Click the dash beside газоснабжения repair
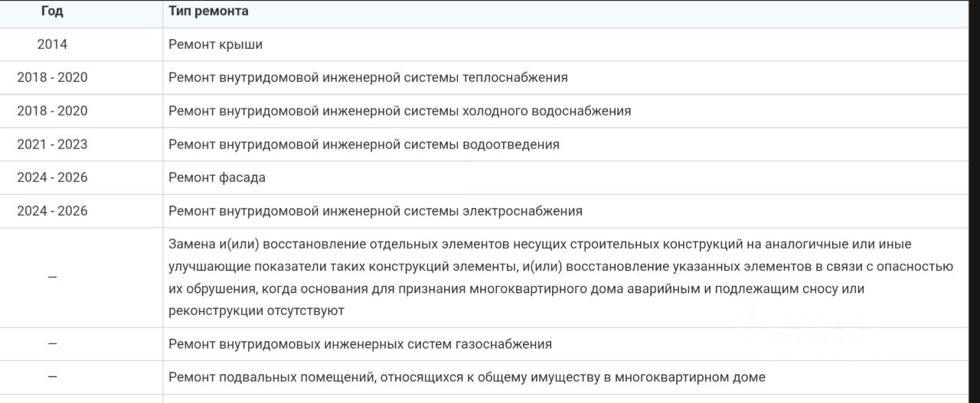The height and width of the screenshot is (403, 980). tap(52, 344)
